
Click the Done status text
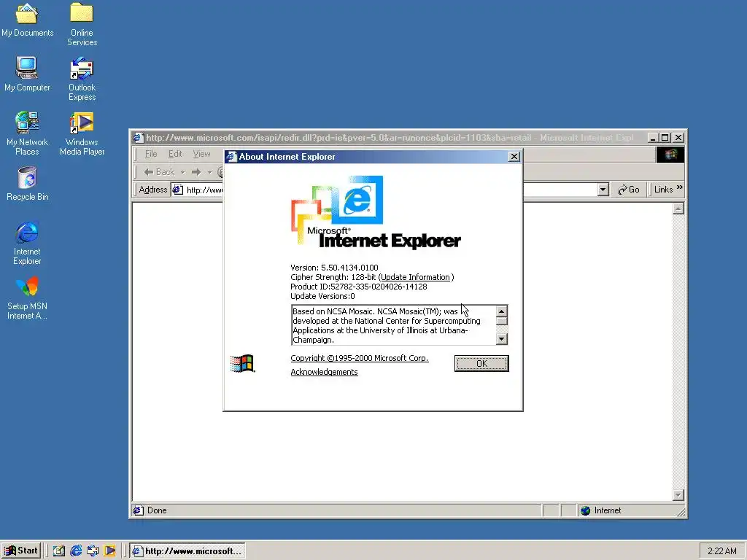coord(157,510)
